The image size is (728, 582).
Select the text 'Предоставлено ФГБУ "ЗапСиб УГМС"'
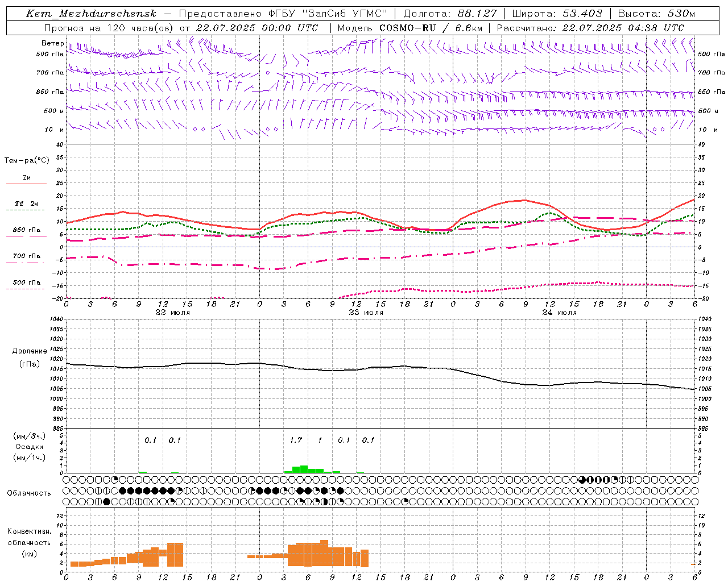[283, 14]
